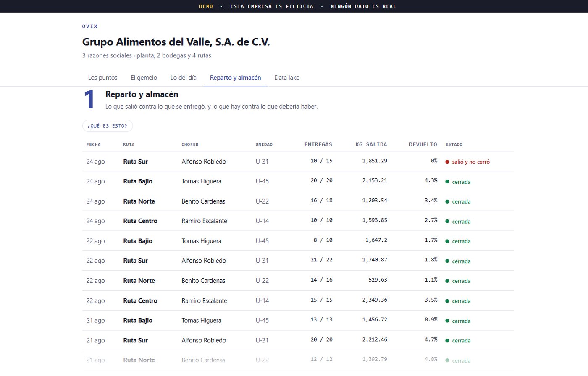This screenshot has width=588, height=376.
Task: Click the status text salió y no cerró
Action: pos(471,162)
